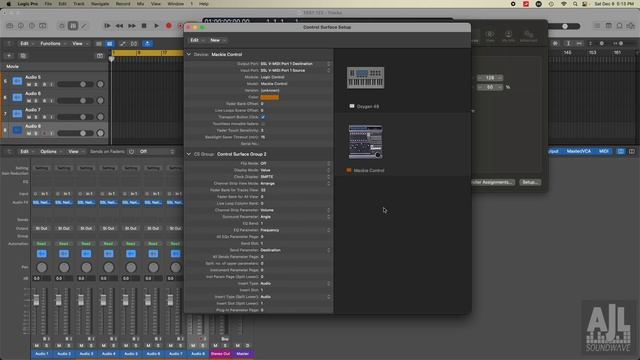
Task: Mute the Master channel strip
Action: point(238,346)
